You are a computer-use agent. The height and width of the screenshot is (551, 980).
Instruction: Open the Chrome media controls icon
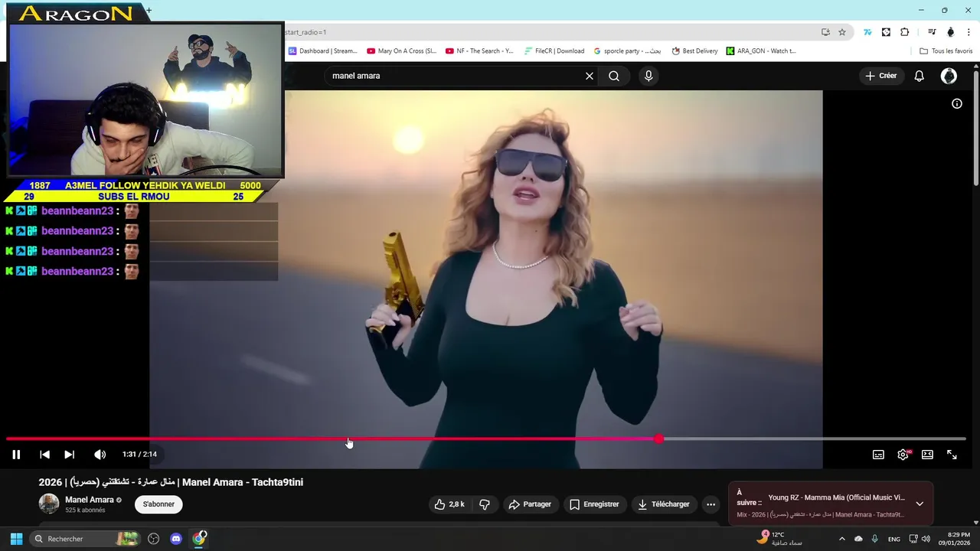932,32
